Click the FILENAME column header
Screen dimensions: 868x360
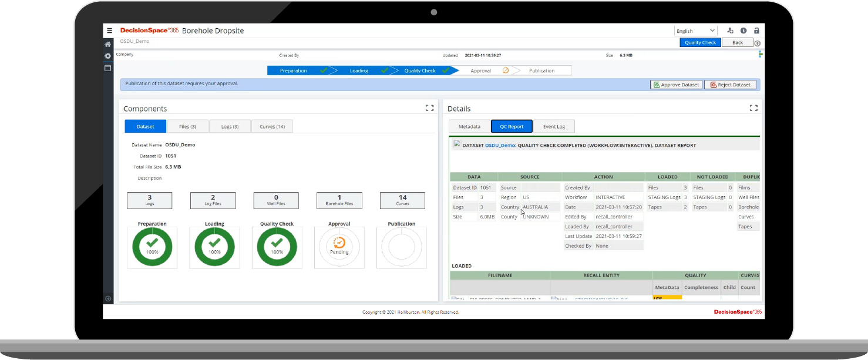coord(500,275)
